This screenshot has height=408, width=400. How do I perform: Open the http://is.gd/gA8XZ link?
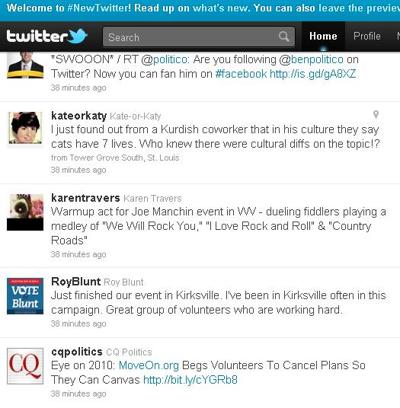tap(313, 74)
